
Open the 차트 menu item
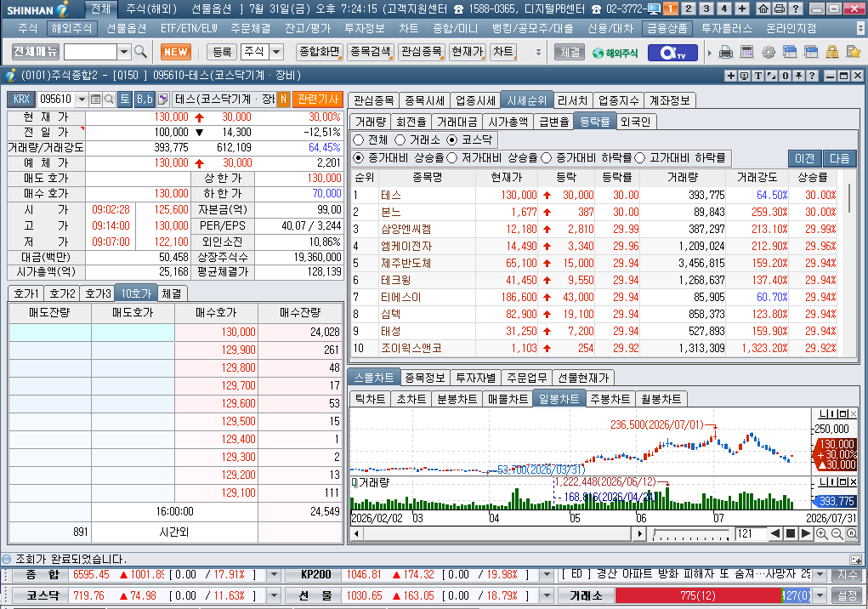pyautogui.click(x=409, y=29)
